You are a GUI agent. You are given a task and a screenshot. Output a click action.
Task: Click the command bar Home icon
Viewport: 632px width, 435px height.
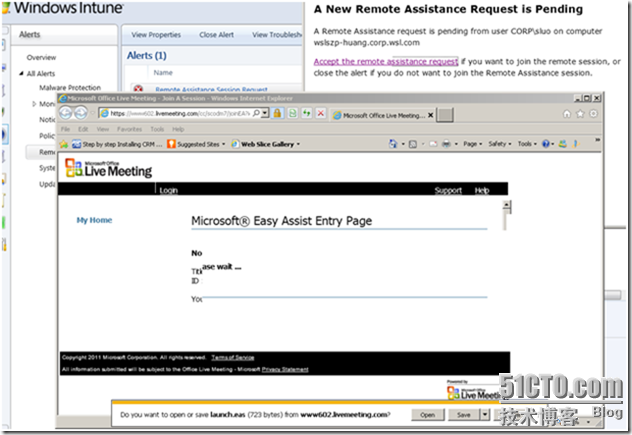pyautogui.click(x=393, y=144)
